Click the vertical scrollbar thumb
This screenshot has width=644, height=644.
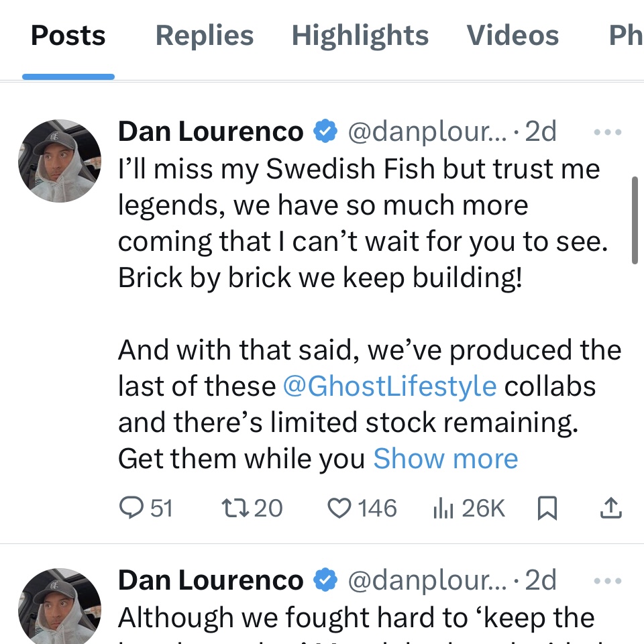[635, 220]
